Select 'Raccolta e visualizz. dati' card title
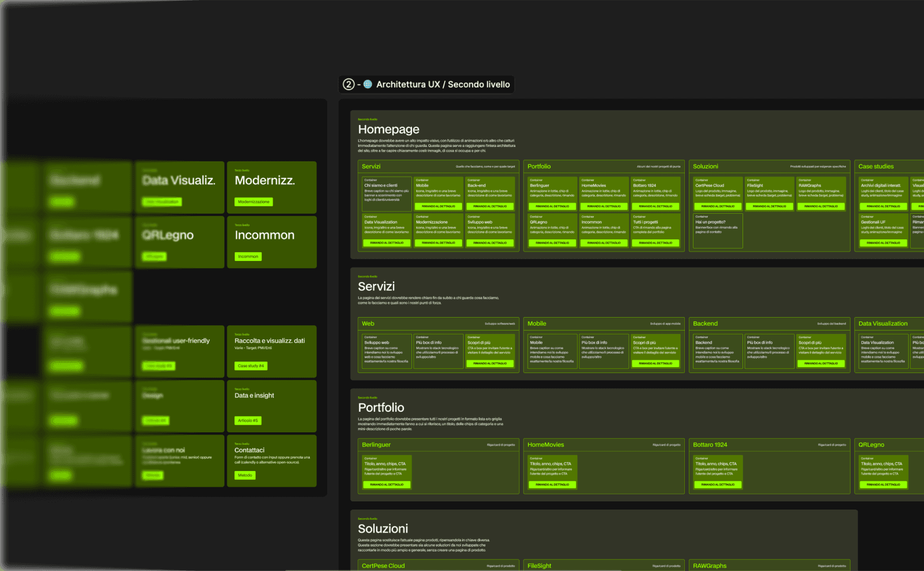The height and width of the screenshot is (571, 924). click(270, 340)
